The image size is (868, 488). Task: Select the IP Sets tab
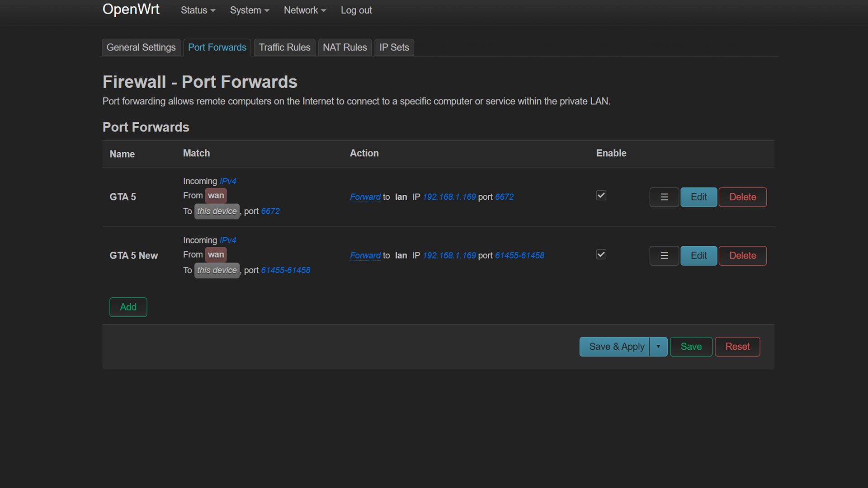coord(394,47)
